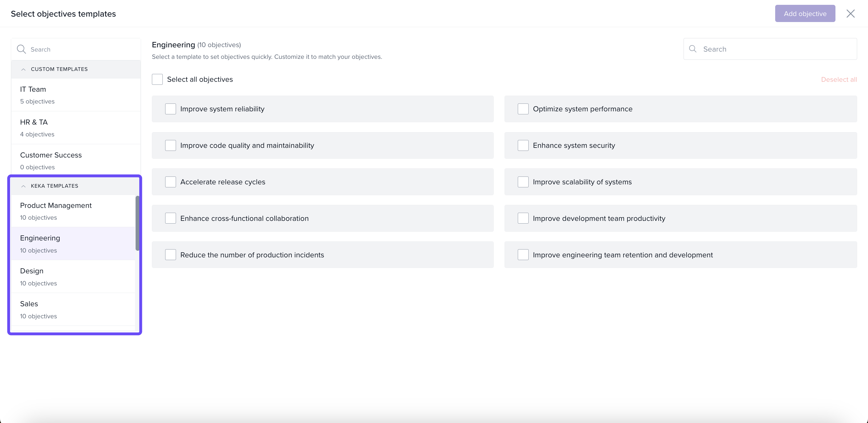Collapse the Keka Templates section chevron

click(x=23, y=186)
